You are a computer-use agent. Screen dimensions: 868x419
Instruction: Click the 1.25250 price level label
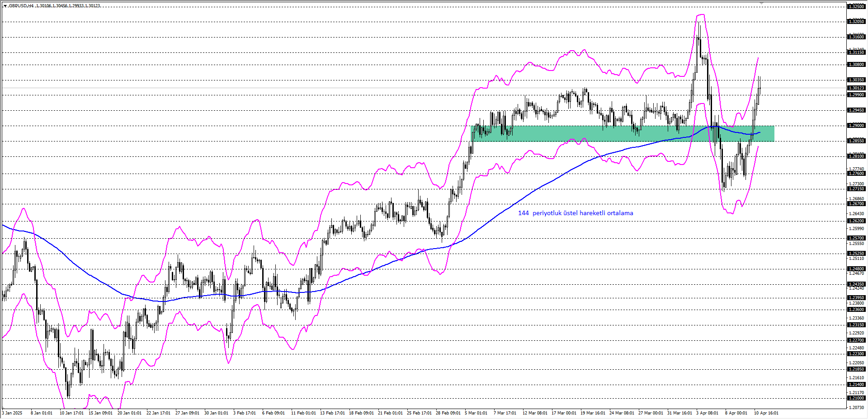(856, 254)
